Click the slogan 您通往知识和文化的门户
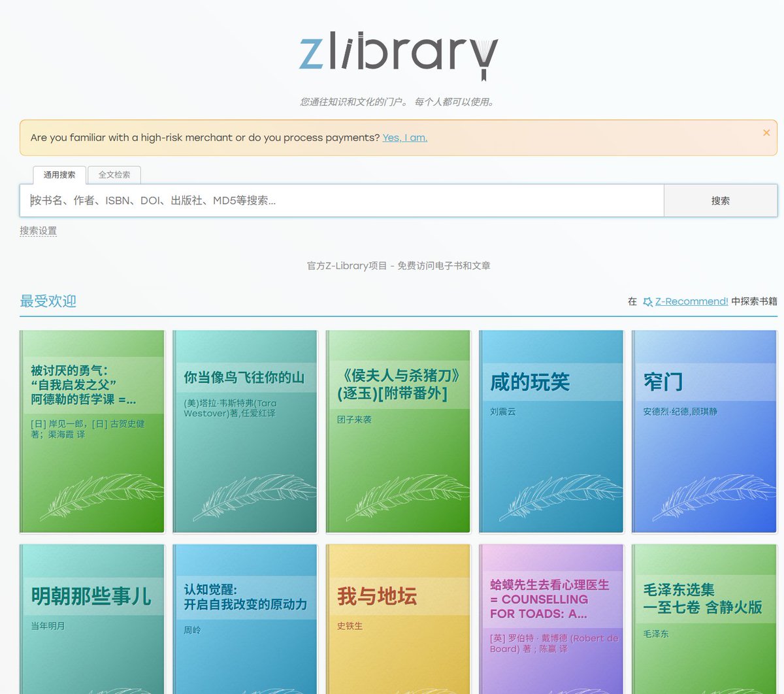The width and height of the screenshot is (784, 694). coord(398,102)
